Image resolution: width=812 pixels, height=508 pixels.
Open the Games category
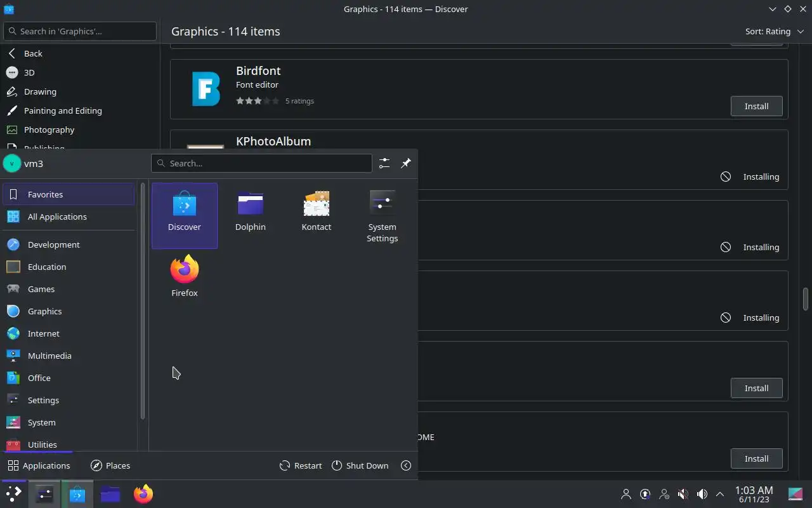coord(69,289)
